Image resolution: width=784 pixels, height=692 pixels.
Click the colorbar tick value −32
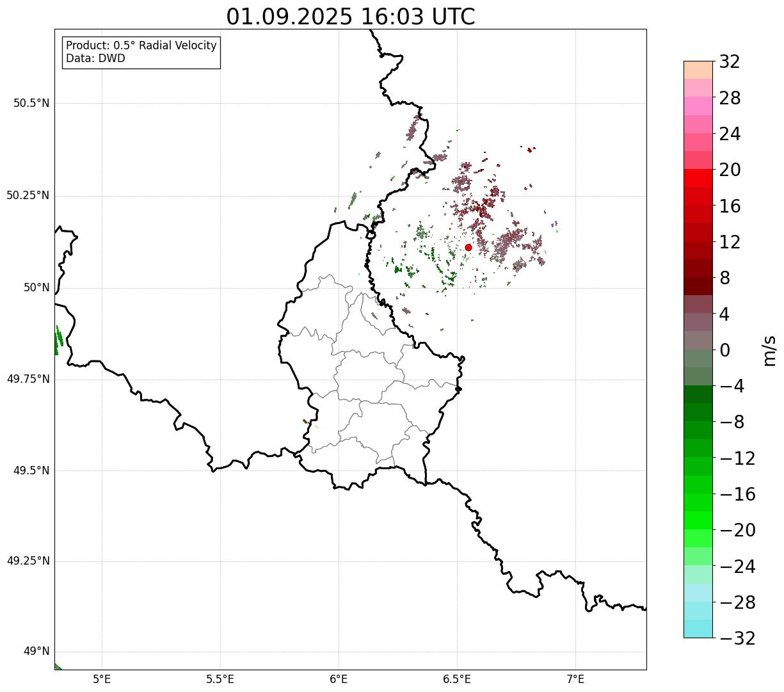[737, 638]
